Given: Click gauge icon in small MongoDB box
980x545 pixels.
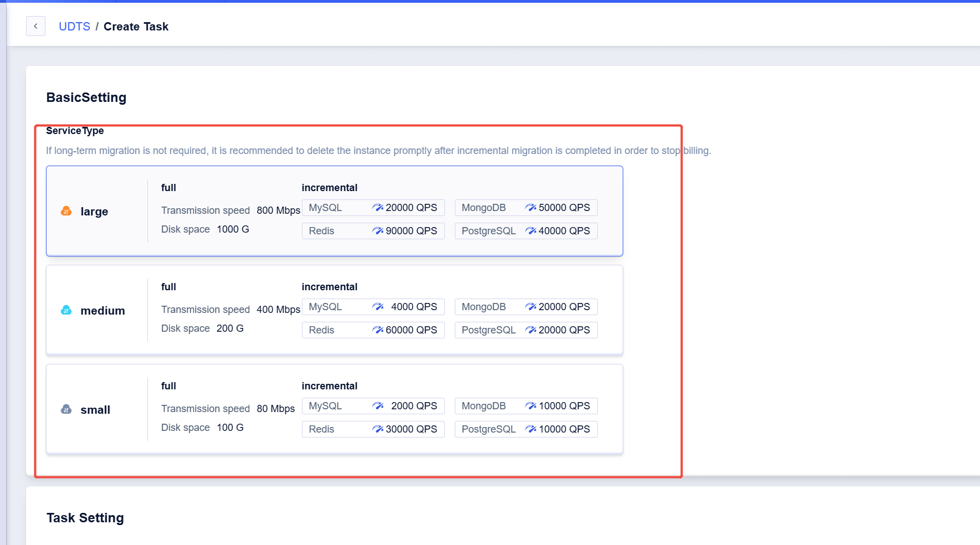Looking at the screenshot, I should point(531,406).
